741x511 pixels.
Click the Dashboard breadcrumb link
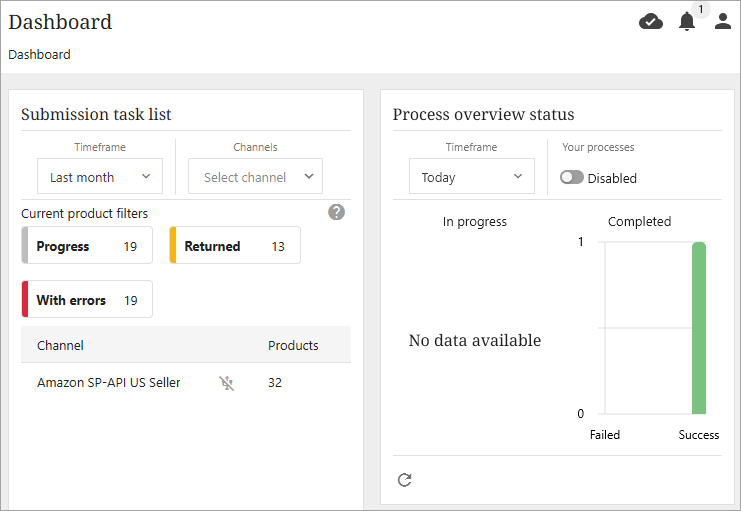[x=39, y=55]
